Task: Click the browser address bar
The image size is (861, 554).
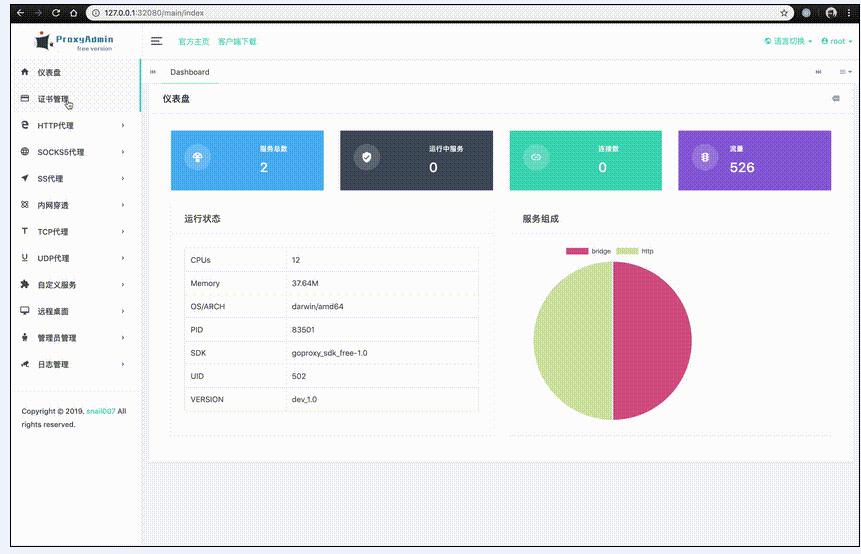Action: click(x=400, y=13)
